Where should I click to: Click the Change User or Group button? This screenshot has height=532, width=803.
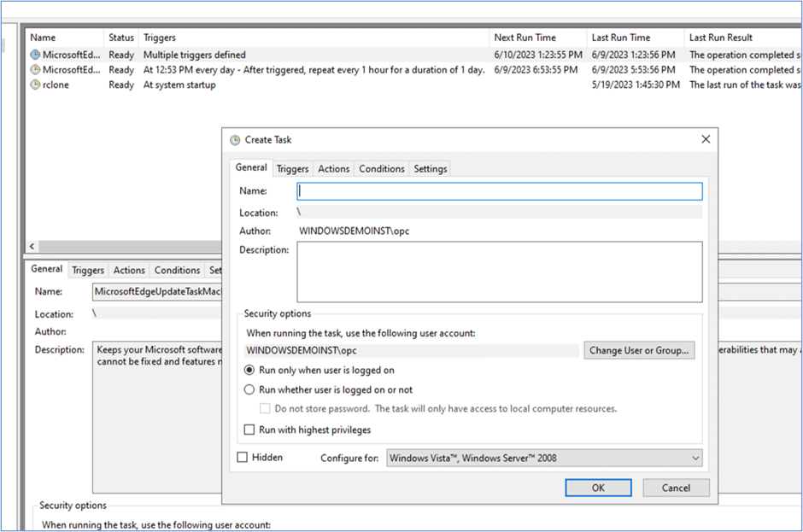coord(637,350)
